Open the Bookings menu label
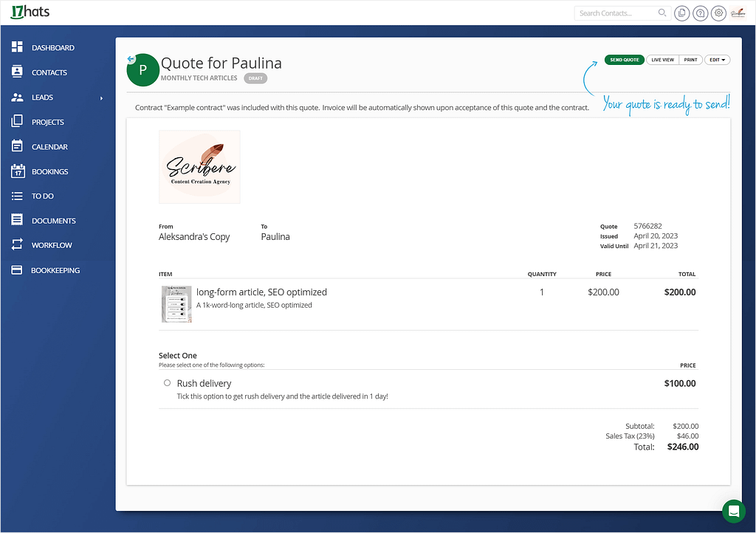This screenshot has width=756, height=533. [x=49, y=171]
